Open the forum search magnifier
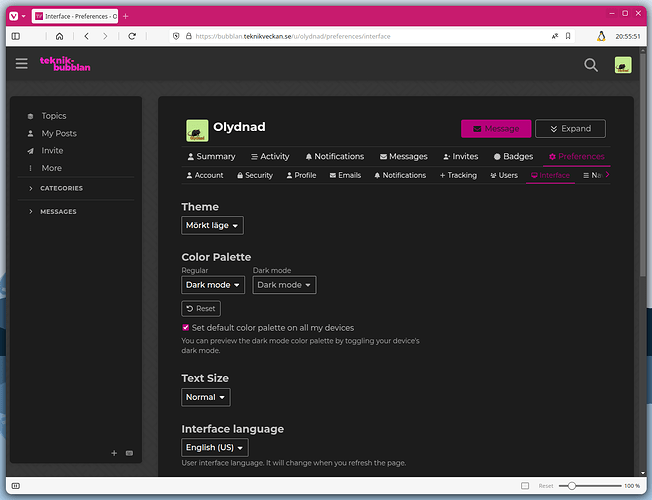This screenshot has height=500, width=652. [x=591, y=65]
